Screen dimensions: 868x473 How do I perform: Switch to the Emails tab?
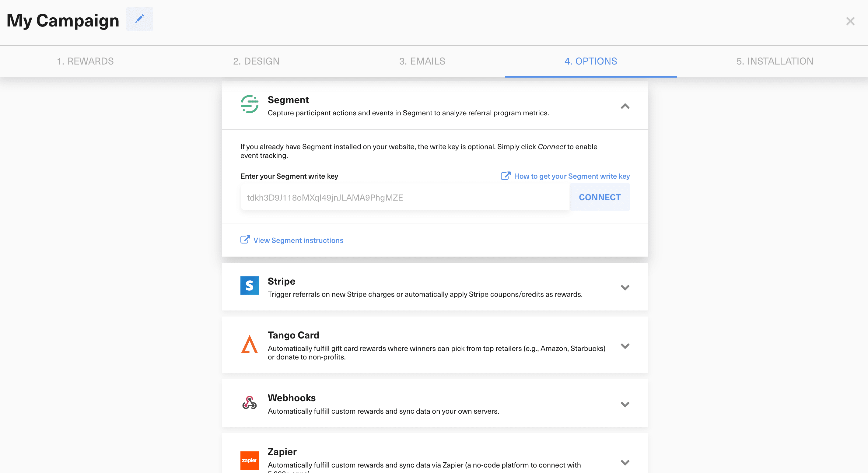[422, 61]
